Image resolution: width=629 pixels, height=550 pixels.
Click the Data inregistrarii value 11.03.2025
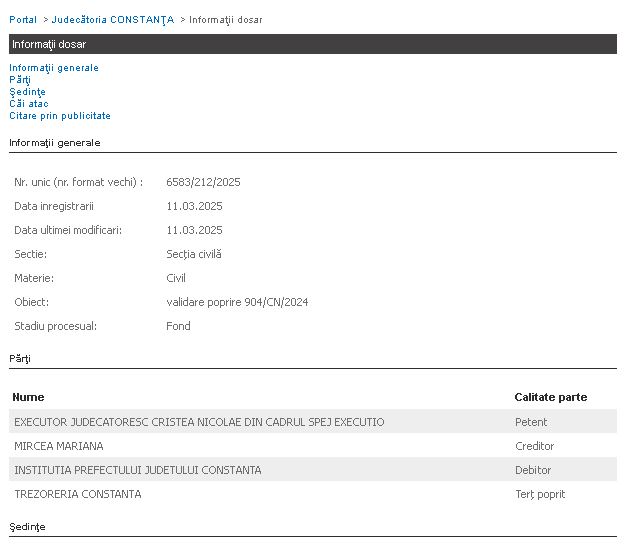click(195, 206)
